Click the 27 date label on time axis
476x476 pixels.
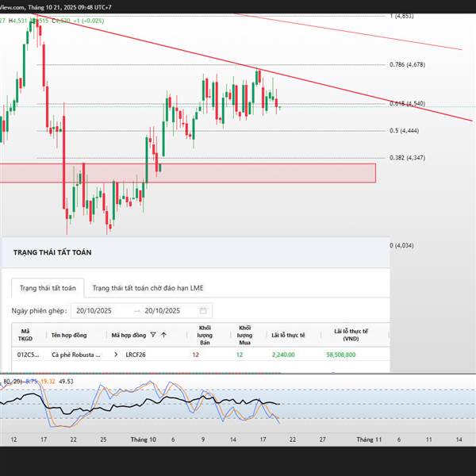click(x=322, y=440)
